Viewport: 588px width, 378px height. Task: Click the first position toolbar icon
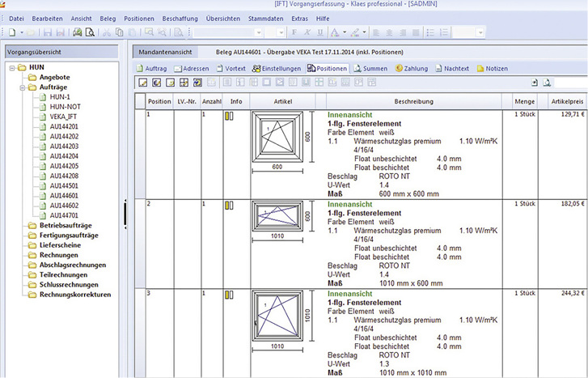pyautogui.click(x=143, y=83)
